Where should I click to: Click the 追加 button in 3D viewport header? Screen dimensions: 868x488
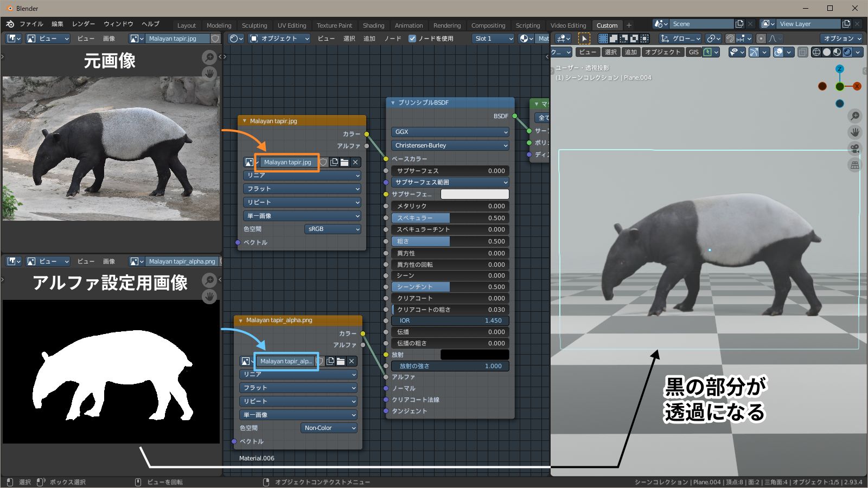pos(631,52)
